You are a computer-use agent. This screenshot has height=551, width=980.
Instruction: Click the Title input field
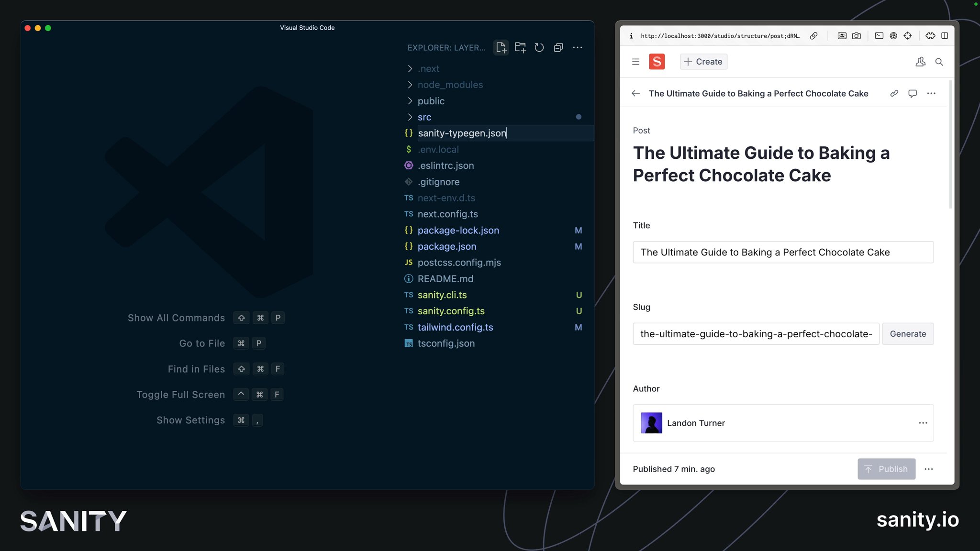click(783, 252)
